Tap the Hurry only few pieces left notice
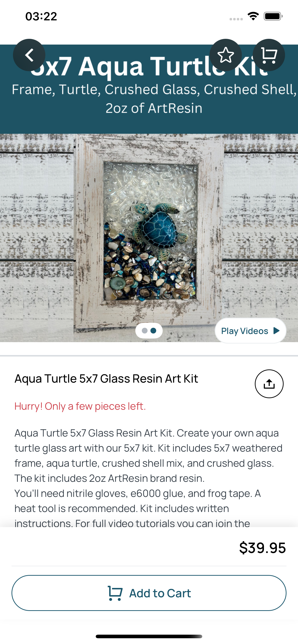This screenshot has width=298, height=644. tap(80, 406)
